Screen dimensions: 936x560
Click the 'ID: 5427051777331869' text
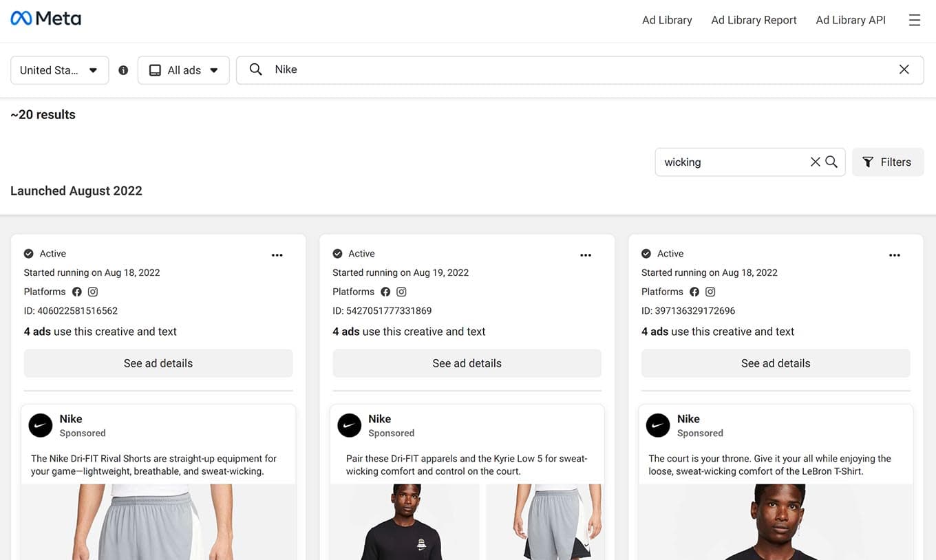point(382,311)
